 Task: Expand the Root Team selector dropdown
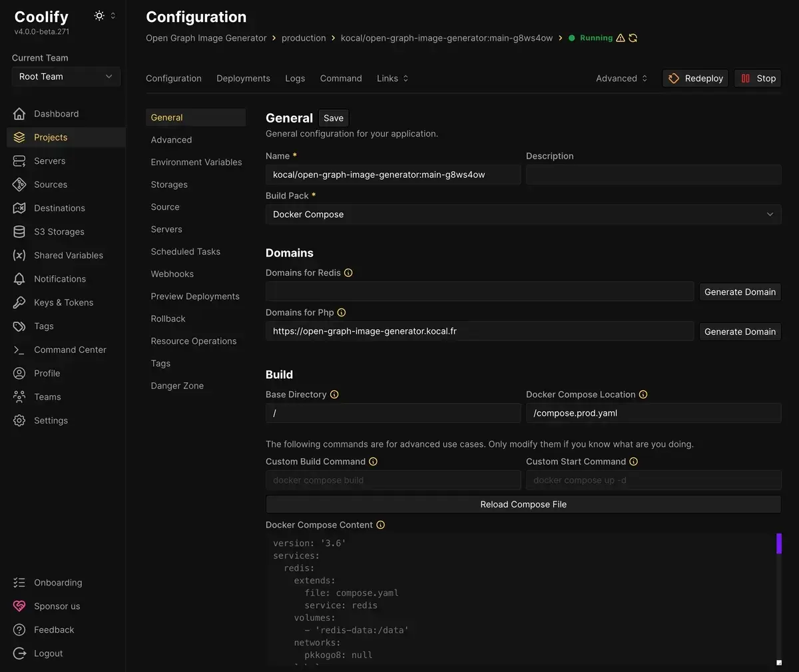coord(66,77)
